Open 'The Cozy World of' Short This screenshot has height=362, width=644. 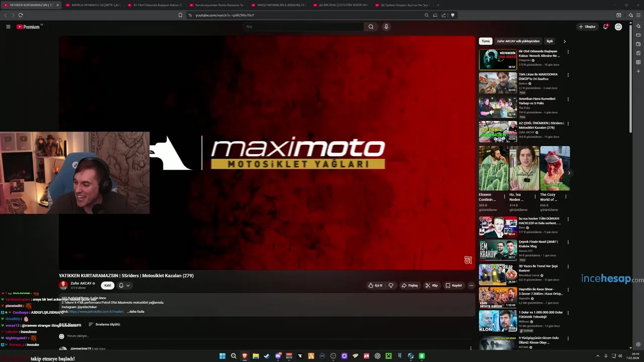click(x=555, y=168)
